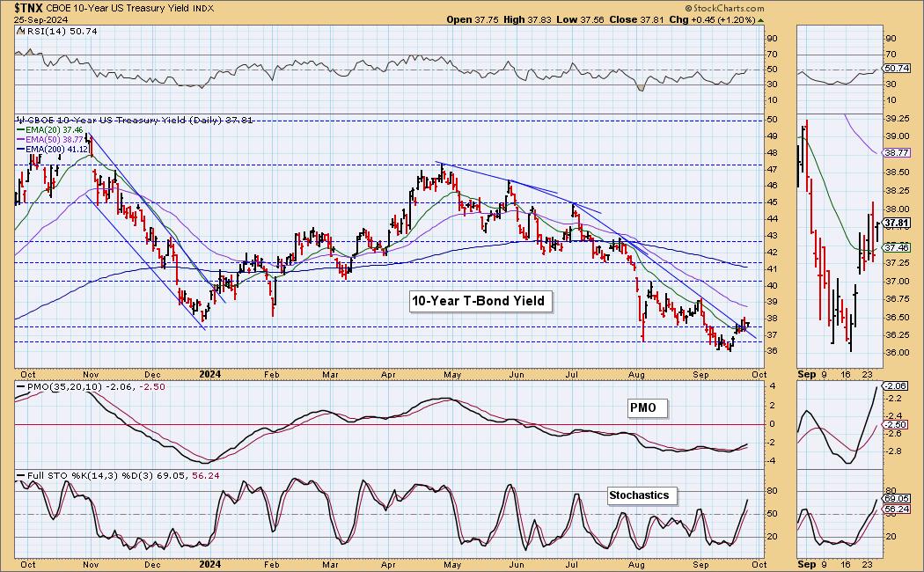
Task: Click the boxed 37.81 last price tag
Action: pos(897,224)
